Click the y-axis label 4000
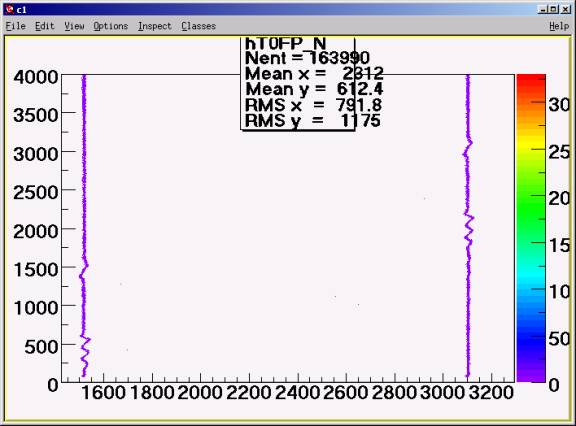This screenshot has height=426, width=576. 36,77
